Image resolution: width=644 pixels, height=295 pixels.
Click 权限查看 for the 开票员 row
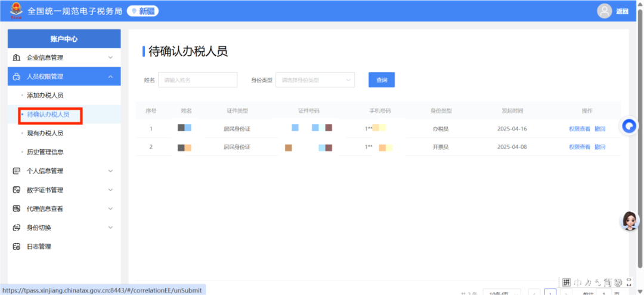(579, 147)
